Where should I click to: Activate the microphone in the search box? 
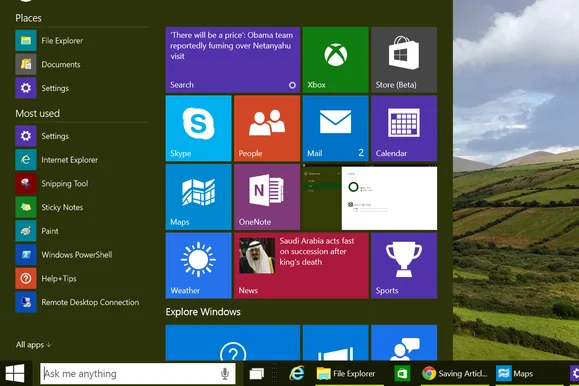coord(225,374)
